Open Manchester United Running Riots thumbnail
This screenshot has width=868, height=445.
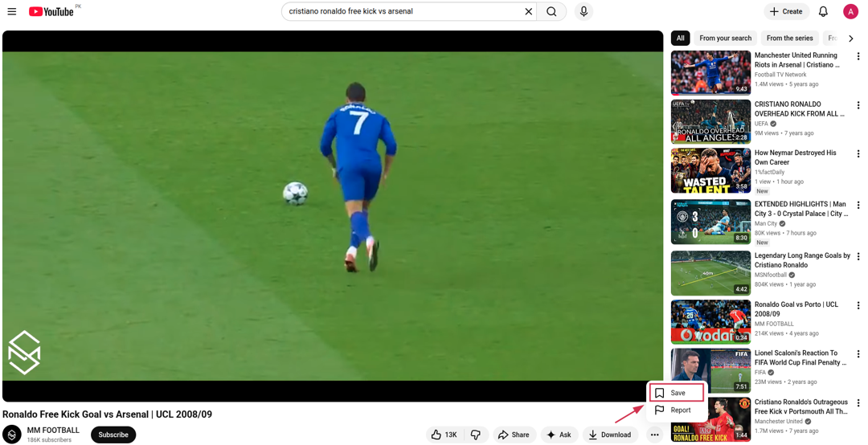[710, 73]
